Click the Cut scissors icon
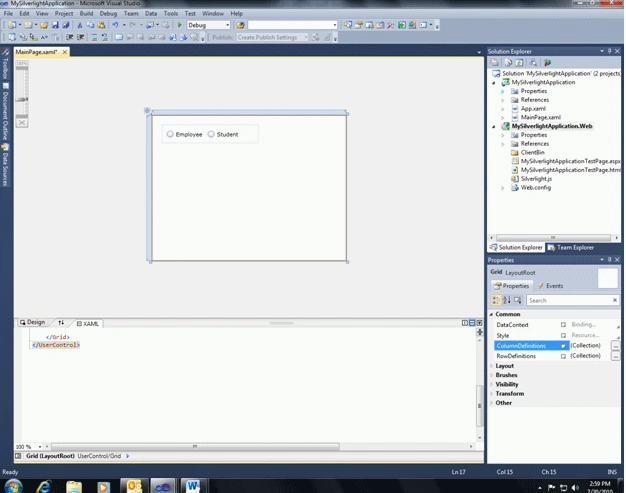 [79, 25]
